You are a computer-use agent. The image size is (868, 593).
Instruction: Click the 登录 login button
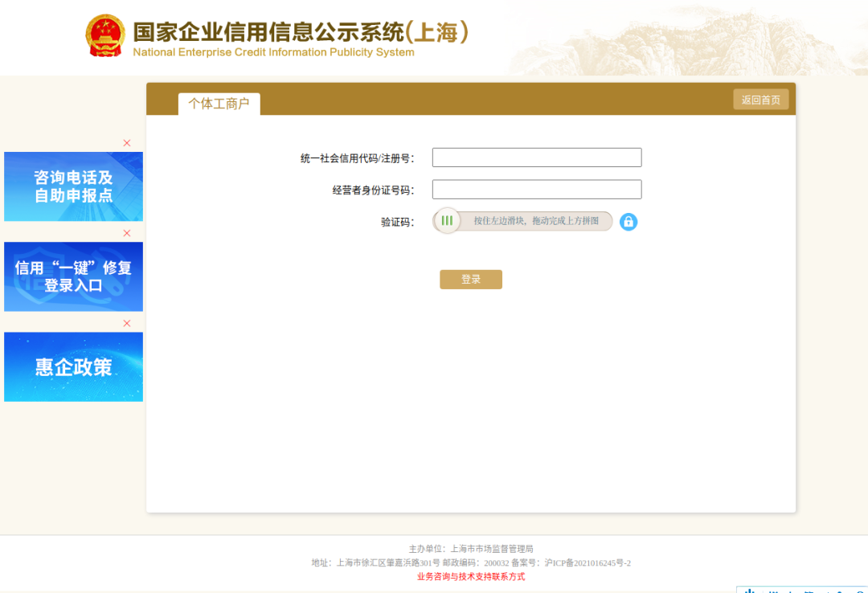pos(470,279)
